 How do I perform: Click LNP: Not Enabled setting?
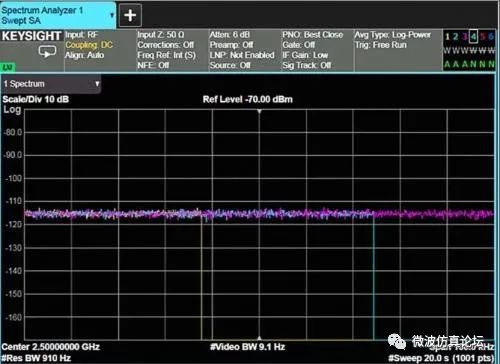tap(242, 55)
